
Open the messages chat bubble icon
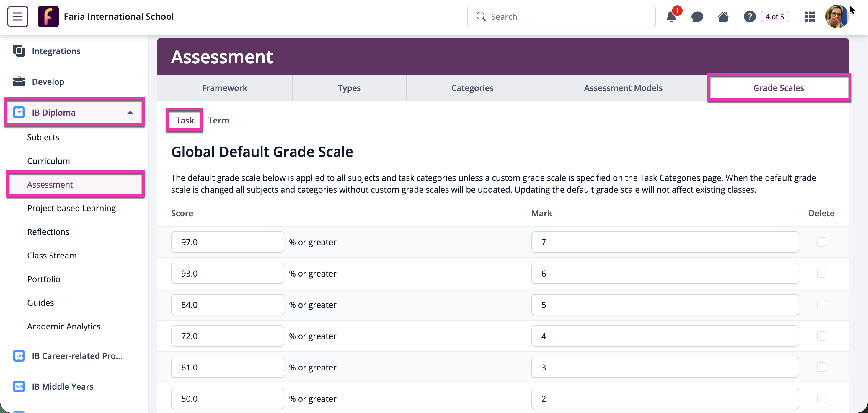pyautogui.click(x=697, y=17)
